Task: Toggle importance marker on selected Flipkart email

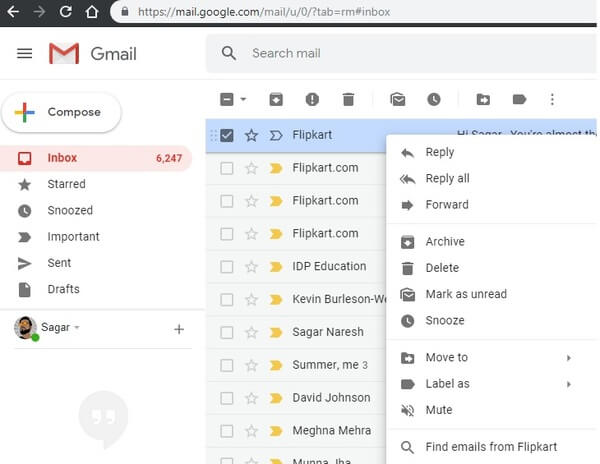Action: (276, 135)
